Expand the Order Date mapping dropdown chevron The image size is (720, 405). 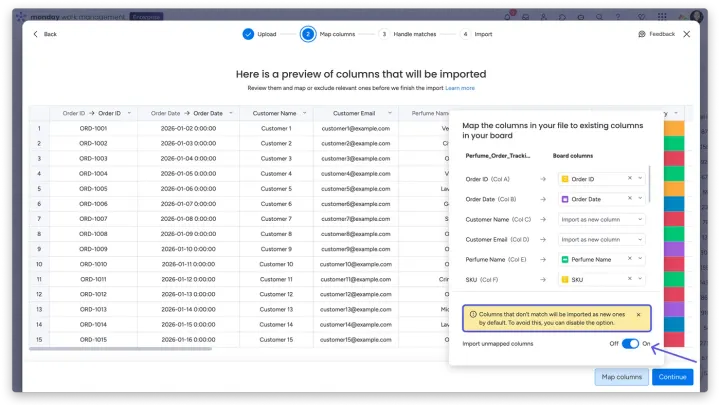click(x=640, y=198)
